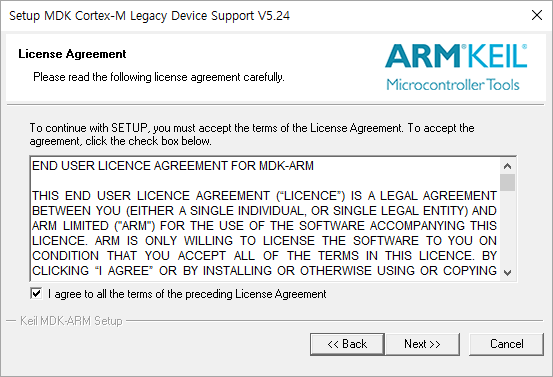
Task: Click the license scrollbar down arrow
Action: pyautogui.click(x=508, y=272)
